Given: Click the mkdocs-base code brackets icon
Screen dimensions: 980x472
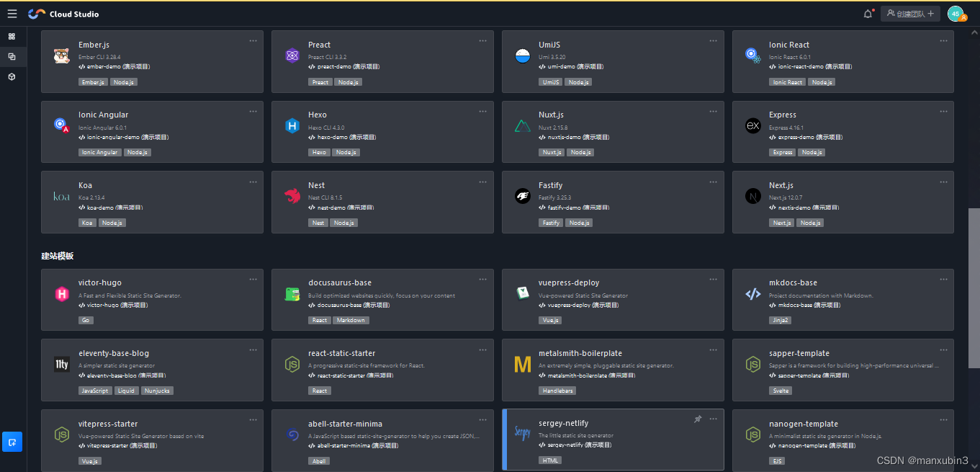Looking at the screenshot, I should tap(752, 294).
